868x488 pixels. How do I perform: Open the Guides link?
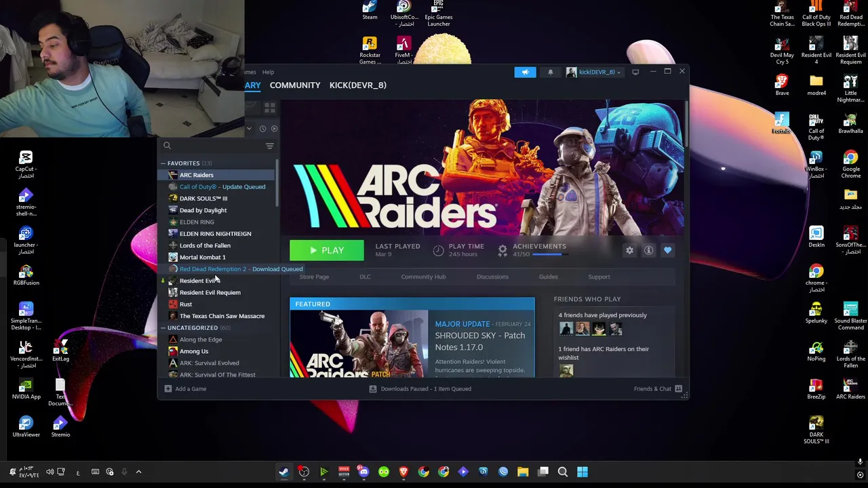point(548,277)
